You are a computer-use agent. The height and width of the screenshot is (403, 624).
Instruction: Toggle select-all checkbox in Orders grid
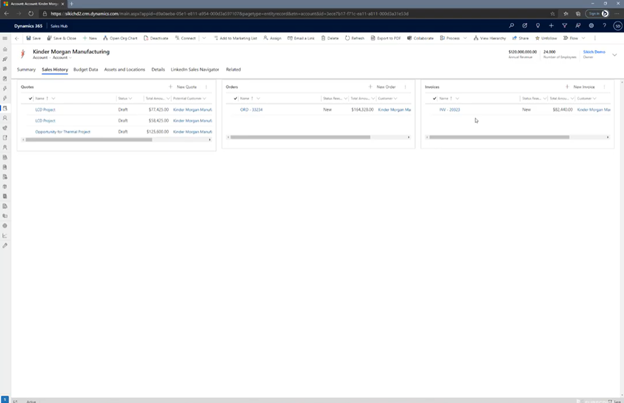[x=235, y=99]
